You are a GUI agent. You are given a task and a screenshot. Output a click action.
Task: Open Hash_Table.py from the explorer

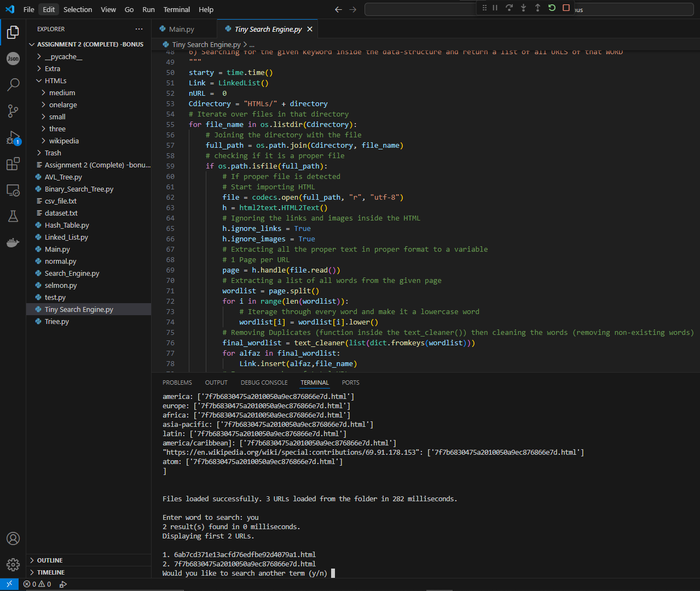click(x=67, y=225)
